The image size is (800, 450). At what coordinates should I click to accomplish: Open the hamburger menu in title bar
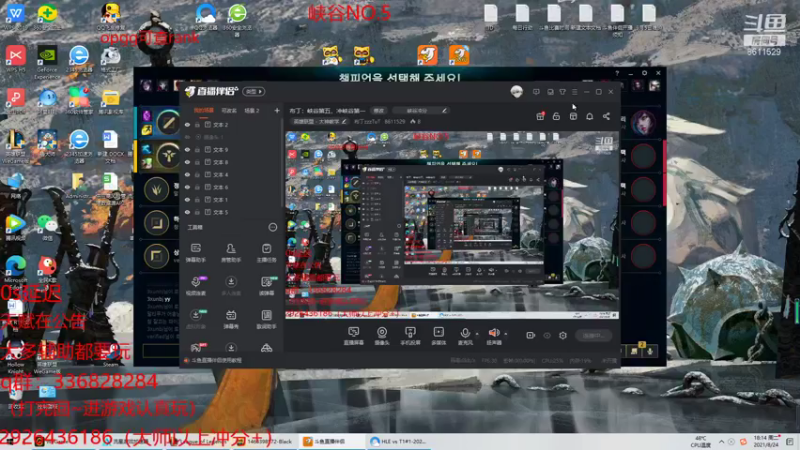574,92
